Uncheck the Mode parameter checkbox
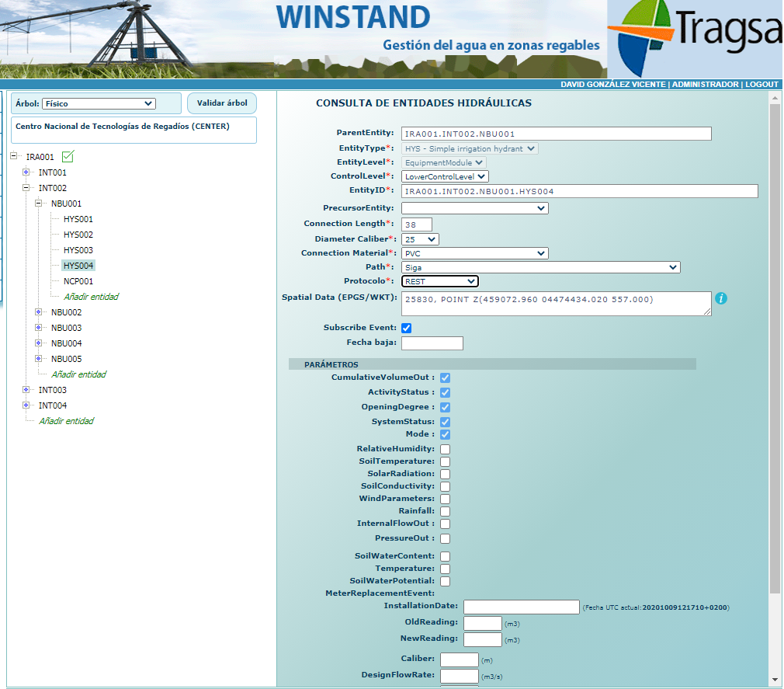 click(445, 434)
